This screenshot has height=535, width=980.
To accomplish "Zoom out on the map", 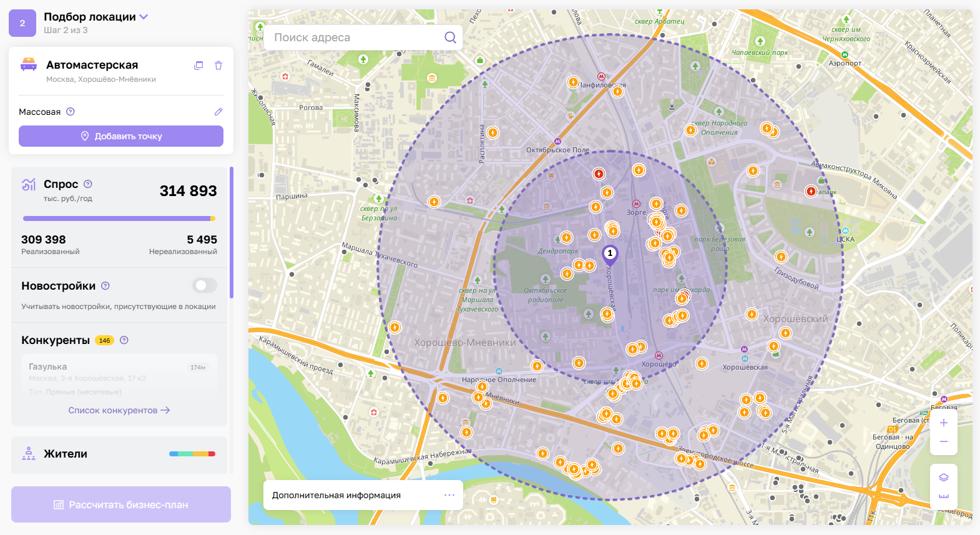I will (x=944, y=442).
